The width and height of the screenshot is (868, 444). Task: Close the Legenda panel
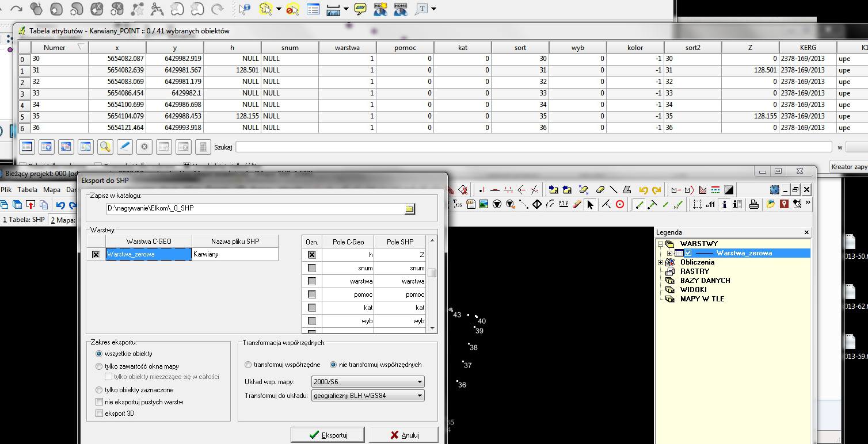coord(806,232)
